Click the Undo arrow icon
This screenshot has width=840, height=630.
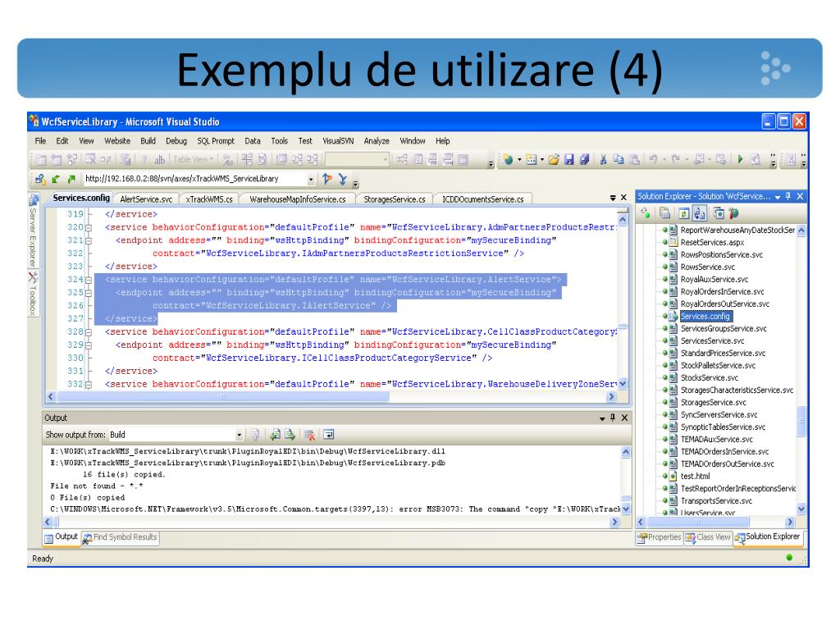[x=653, y=159]
